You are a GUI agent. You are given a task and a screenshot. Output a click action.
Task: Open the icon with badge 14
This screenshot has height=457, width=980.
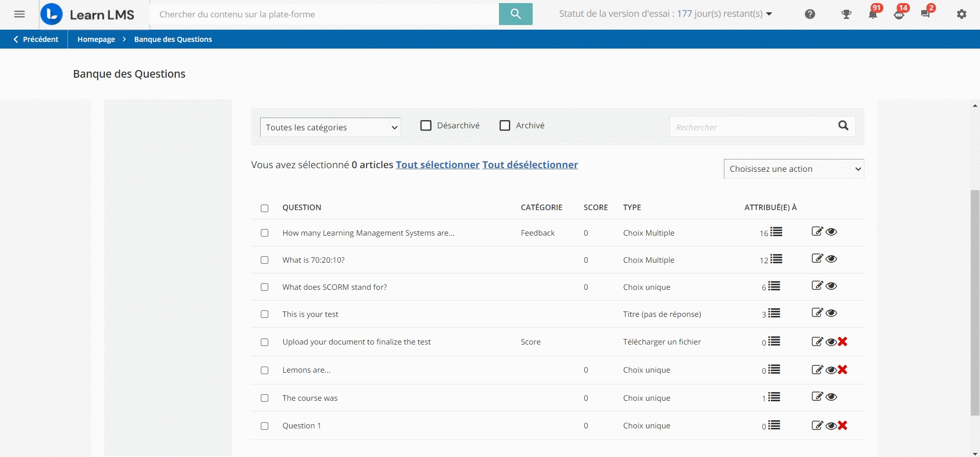point(899,14)
